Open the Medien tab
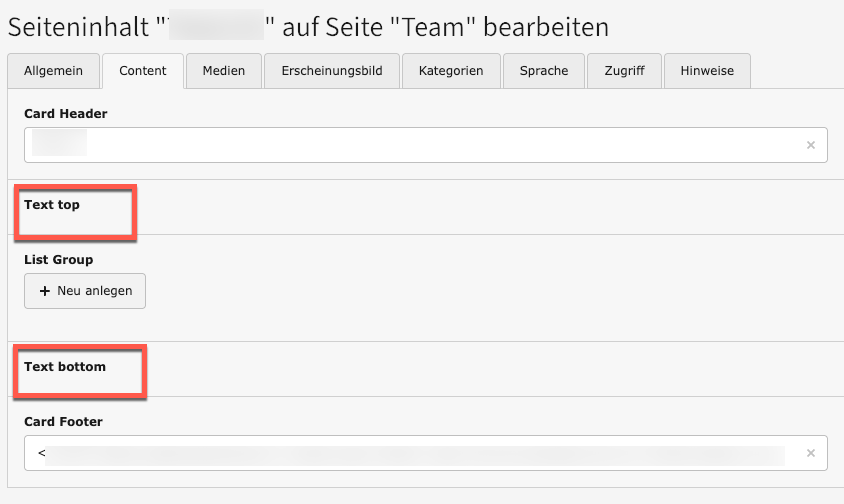 point(223,71)
